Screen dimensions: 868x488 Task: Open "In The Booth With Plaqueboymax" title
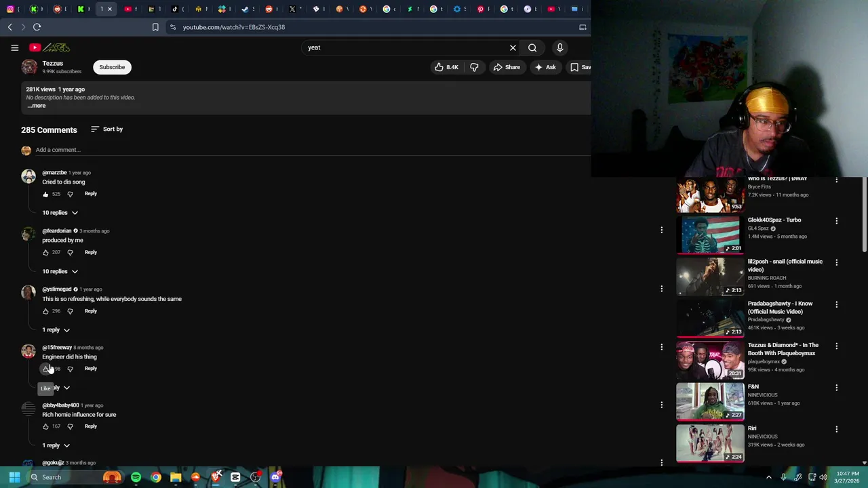[x=783, y=349]
